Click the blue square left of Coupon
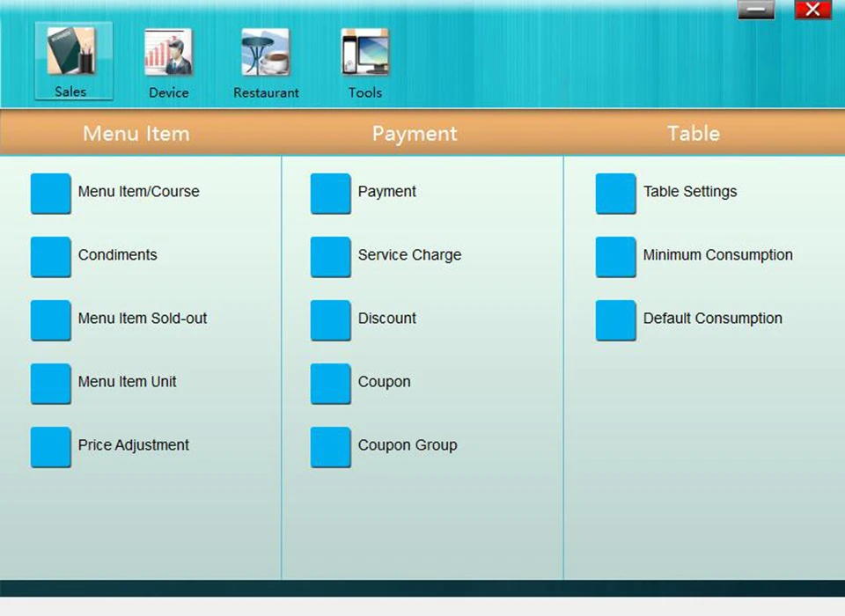This screenshot has height=616, width=845. point(330,384)
